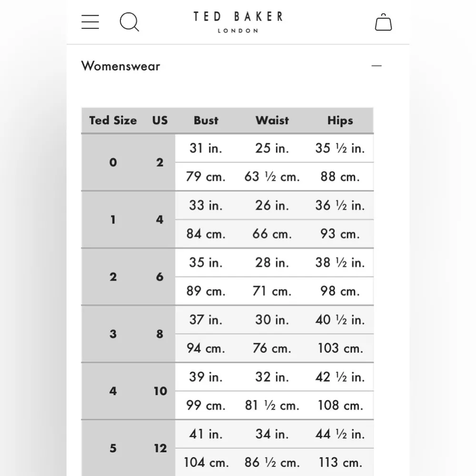The height and width of the screenshot is (476, 476).
Task: Click the Hips column header
Action: click(340, 120)
